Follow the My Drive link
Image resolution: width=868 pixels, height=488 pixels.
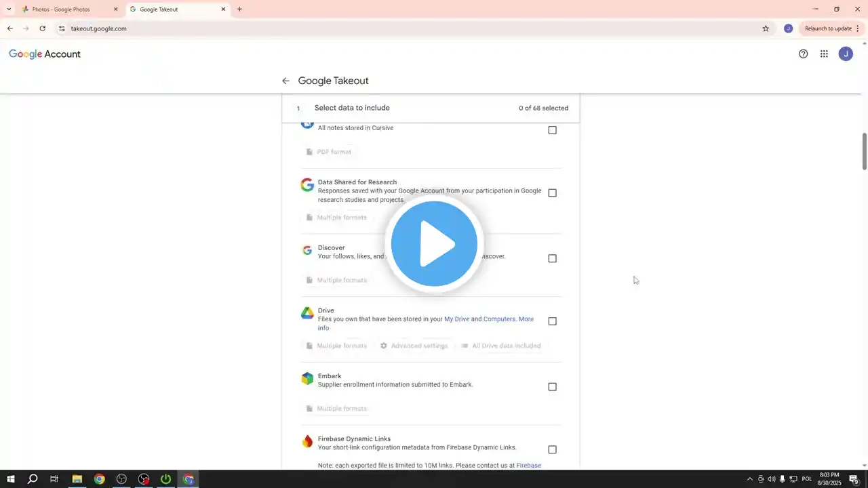coord(456,319)
